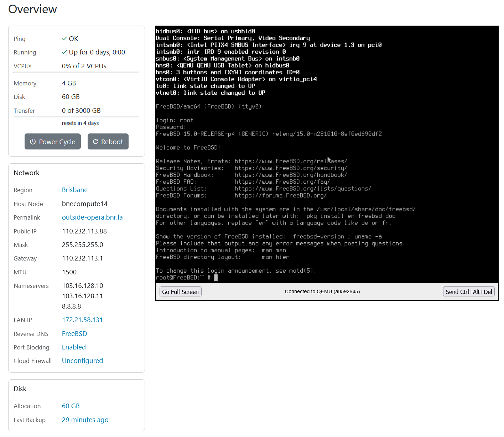
Task: View the last backup 29 minutes ago
Action: click(x=85, y=420)
